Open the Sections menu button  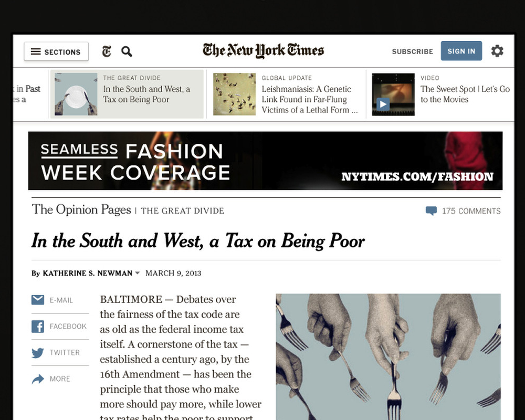click(x=56, y=51)
